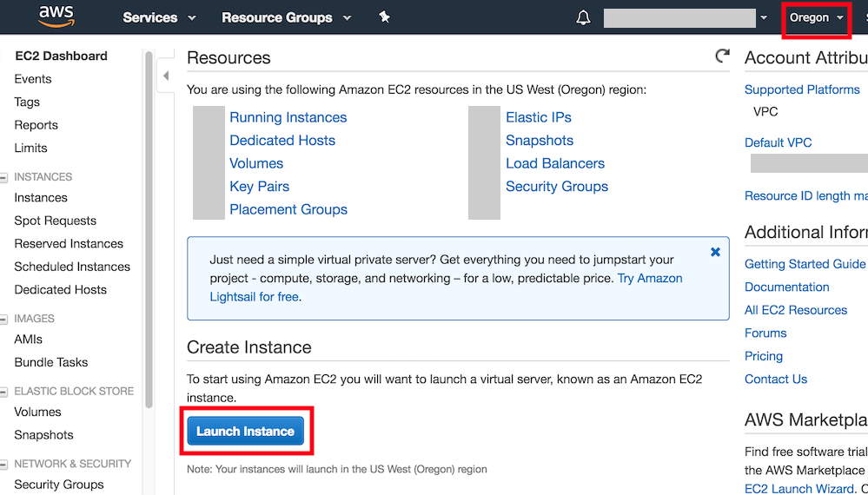Open the Services menu

tap(159, 17)
